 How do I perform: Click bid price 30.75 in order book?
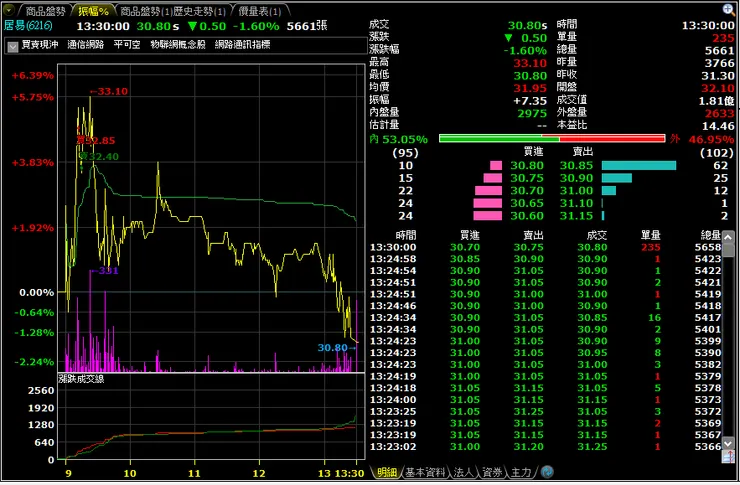click(527, 178)
